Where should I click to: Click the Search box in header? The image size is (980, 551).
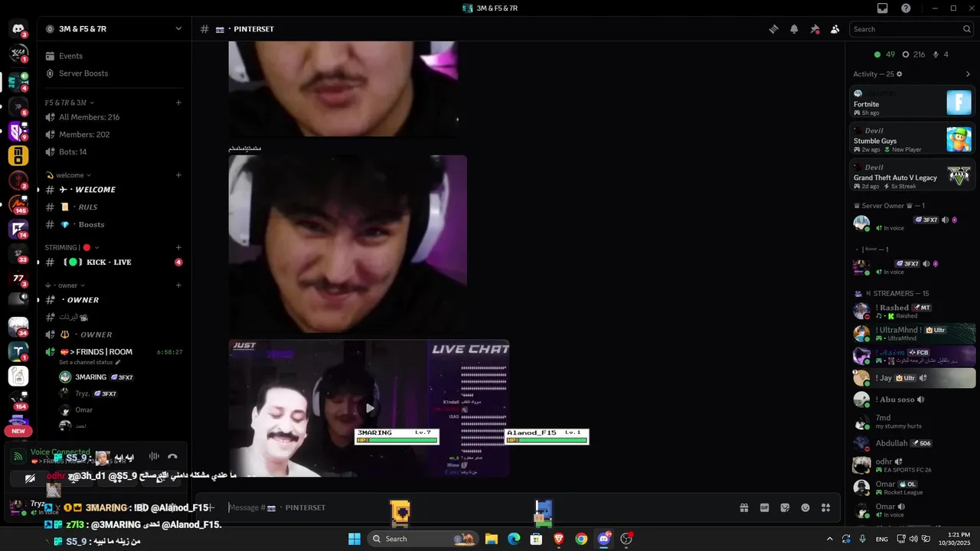(x=912, y=29)
